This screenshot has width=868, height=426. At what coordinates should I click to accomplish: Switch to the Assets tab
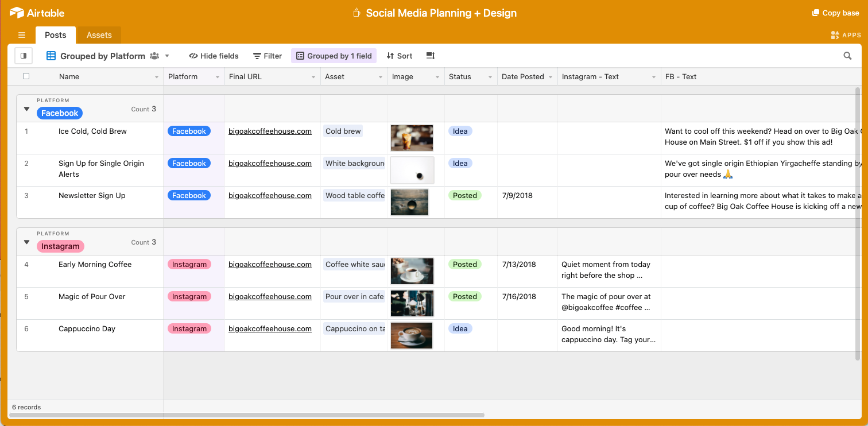click(x=99, y=35)
